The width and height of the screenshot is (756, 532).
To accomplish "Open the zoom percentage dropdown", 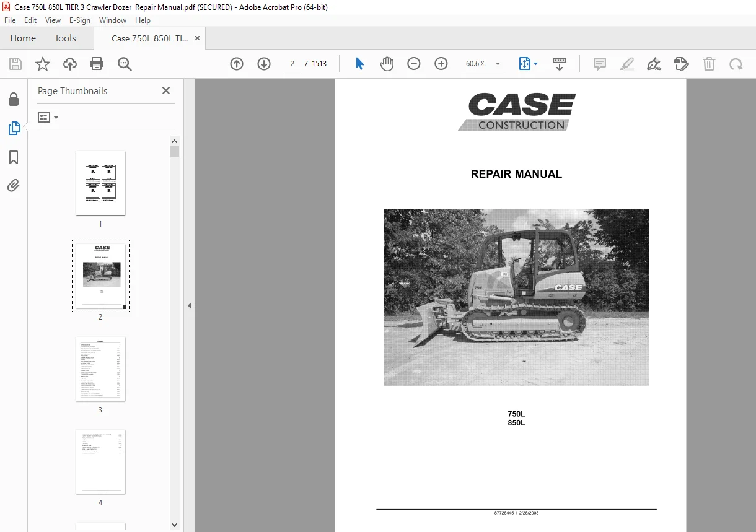I will 498,64.
